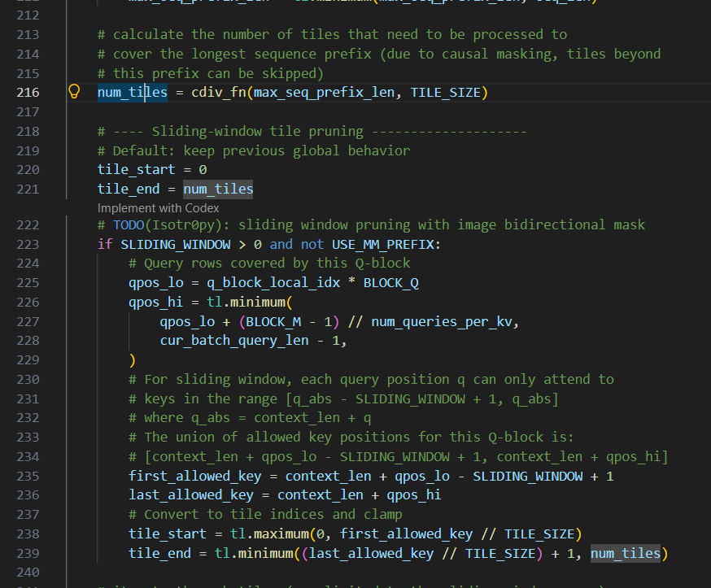Screen dimensions: 711x588
Task: Click the lightbulb code action icon
Action: pos(74,92)
